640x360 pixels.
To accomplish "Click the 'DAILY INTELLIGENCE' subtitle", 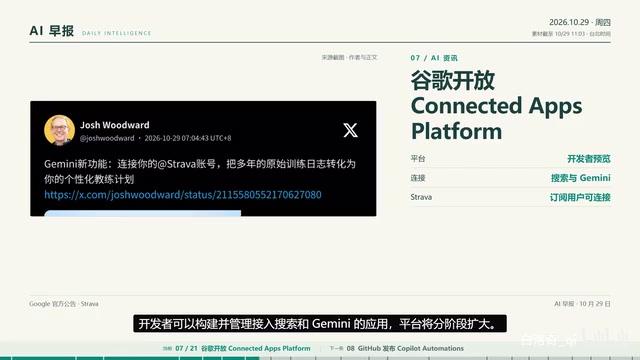I will pyautogui.click(x=116, y=33).
